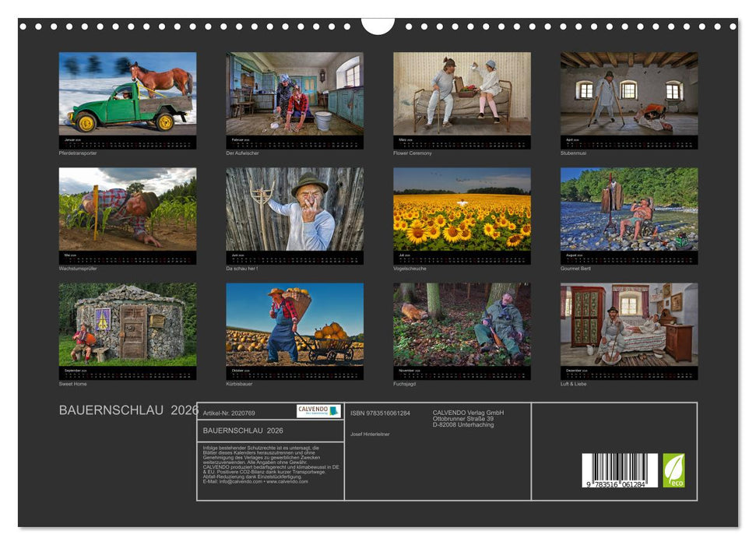Image resolution: width=756 pixels, height=545 pixels.
Task: Click the ISBN 9783516061284 number
Action: pos(380,413)
